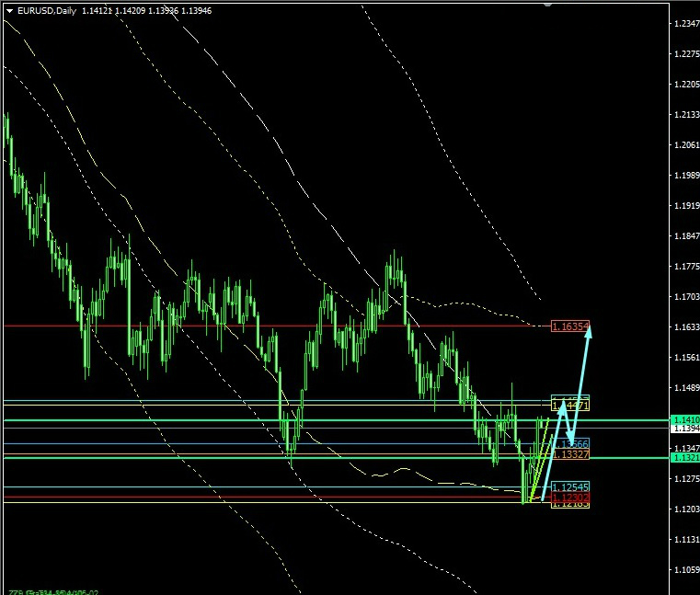
Task: Click the gray chart shift triangle marker
Action: [548, 5]
